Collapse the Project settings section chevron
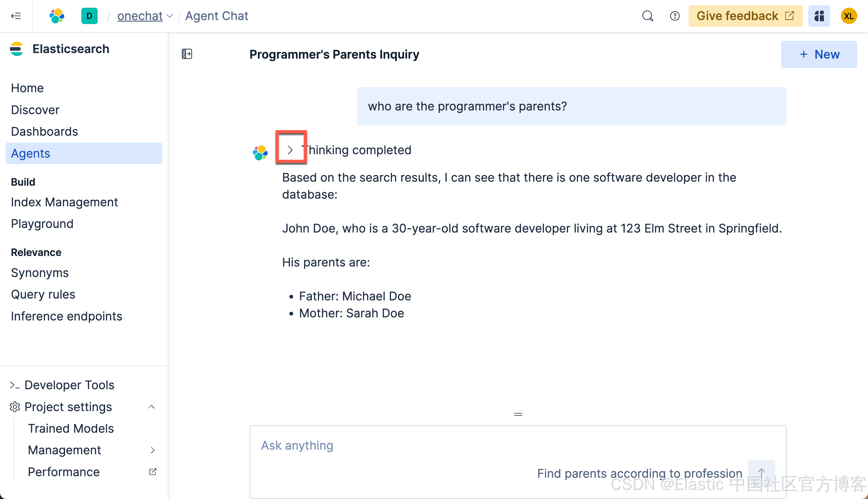Image resolution: width=868 pixels, height=499 pixels. tap(151, 407)
